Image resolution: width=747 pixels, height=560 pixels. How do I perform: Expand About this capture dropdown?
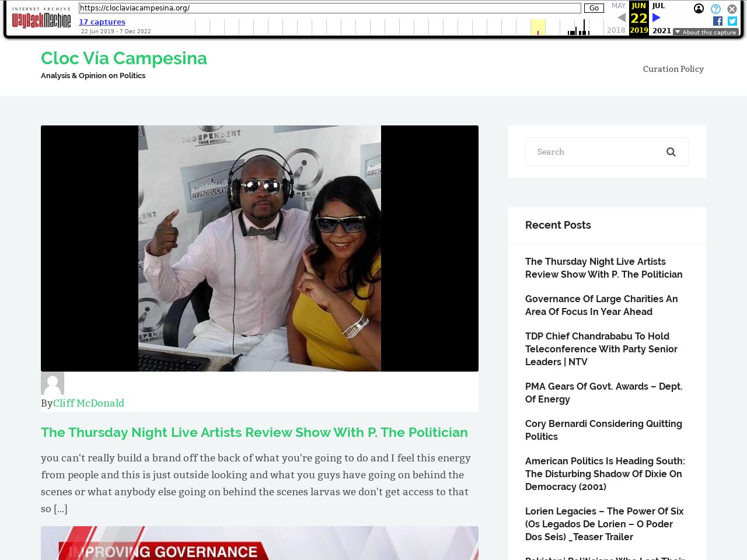pos(706,32)
